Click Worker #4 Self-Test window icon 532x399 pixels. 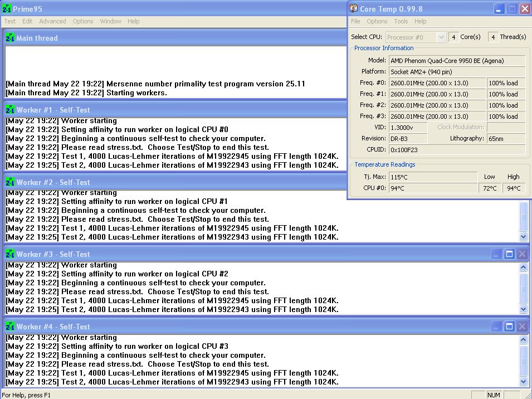(x=10, y=327)
